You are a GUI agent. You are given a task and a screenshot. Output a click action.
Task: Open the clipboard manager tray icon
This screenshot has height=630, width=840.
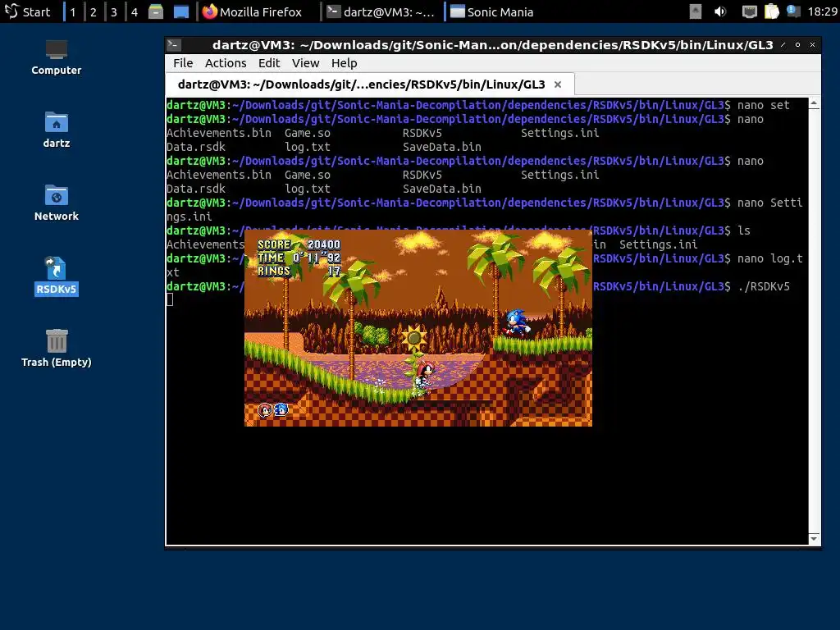pos(771,11)
